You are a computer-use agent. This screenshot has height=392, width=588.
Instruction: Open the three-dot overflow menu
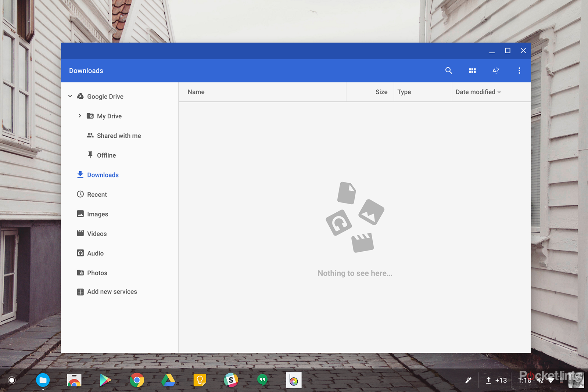[519, 70]
